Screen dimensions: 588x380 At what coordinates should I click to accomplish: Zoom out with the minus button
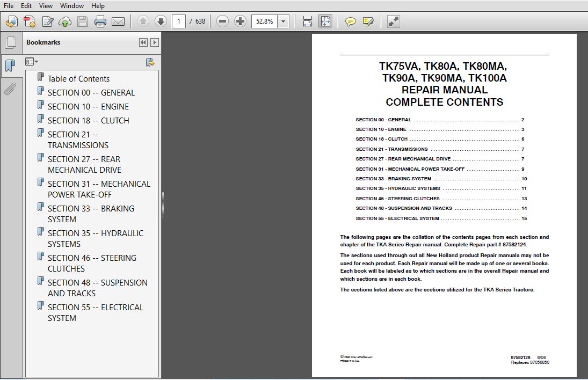222,21
